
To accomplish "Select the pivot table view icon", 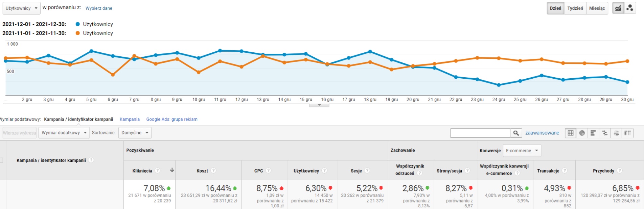I will coord(627,133).
